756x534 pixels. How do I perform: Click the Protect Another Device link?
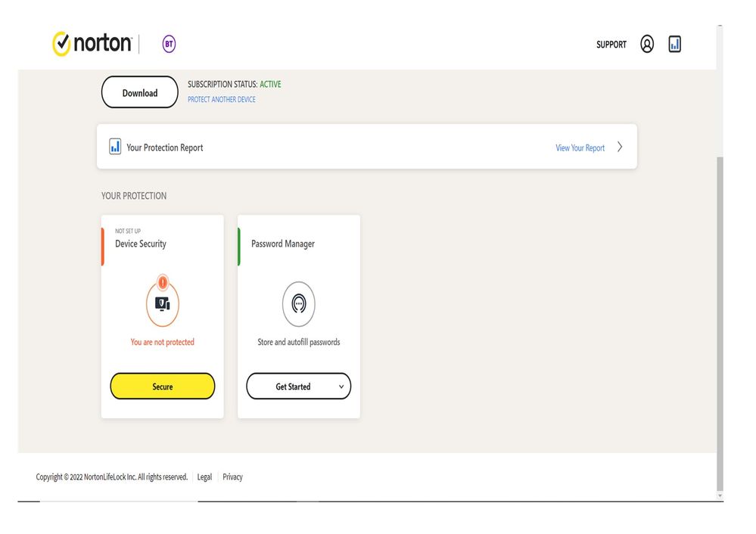(222, 100)
